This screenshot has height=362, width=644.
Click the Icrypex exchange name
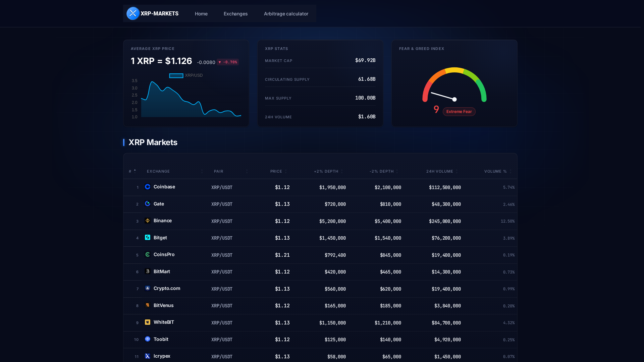[x=162, y=356]
